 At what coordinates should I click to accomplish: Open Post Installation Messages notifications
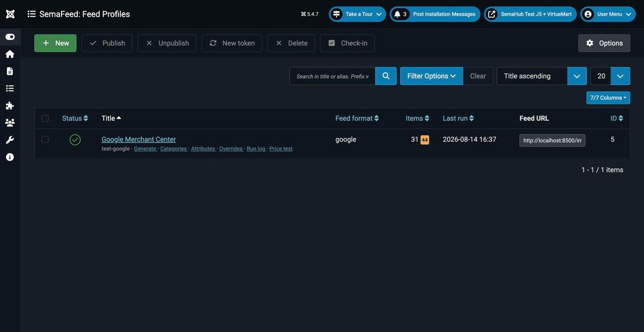click(x=435, y=14)
